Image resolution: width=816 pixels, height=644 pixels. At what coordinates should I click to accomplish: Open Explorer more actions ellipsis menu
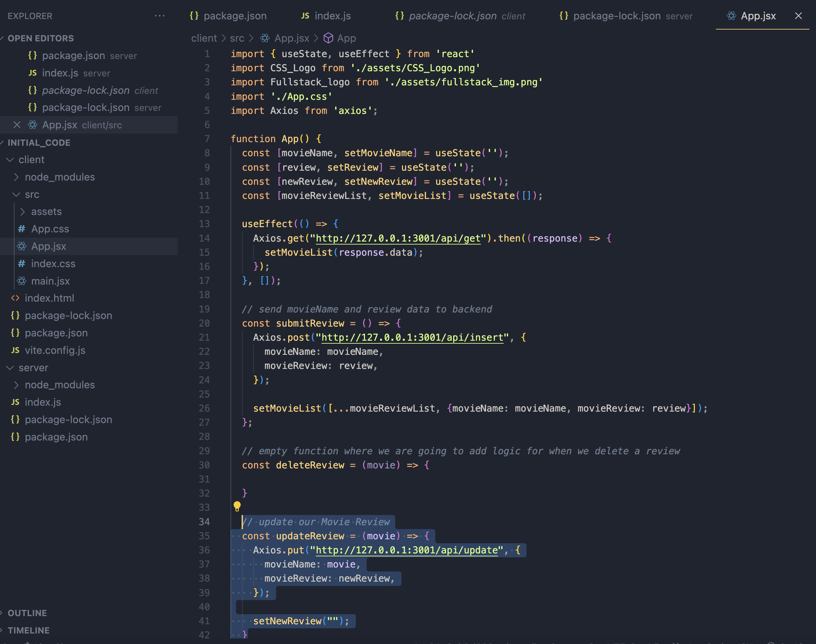point(160,16)
